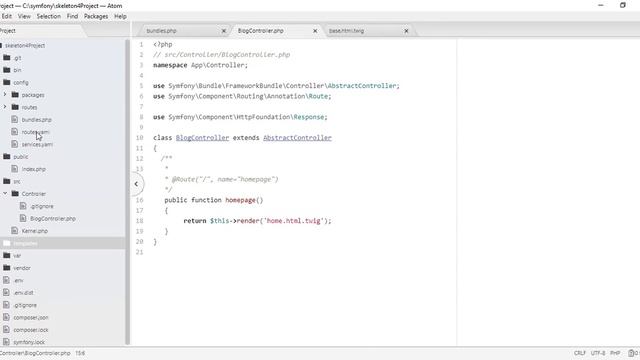The height and width of the screenshot is (360, 640).
Task: Change the CRLF line ending setting
Action: [580, 353]
